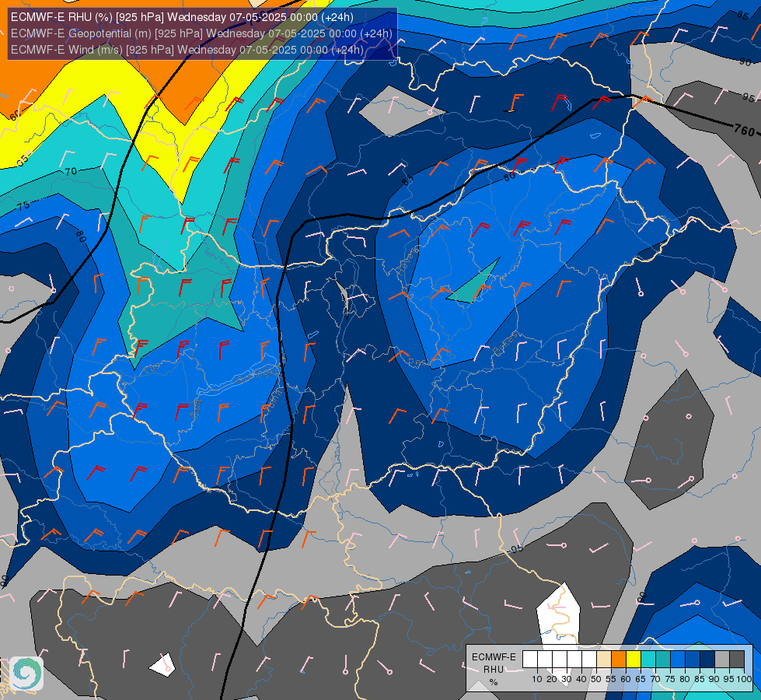Select the ECMWF-E Geopotential (m) title line
This screenshot has width=761, height=700.
pos(201,33)
